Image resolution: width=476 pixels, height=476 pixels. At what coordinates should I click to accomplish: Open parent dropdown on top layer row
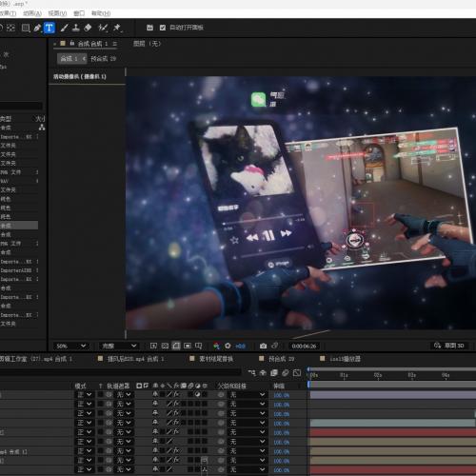tap(248, 394)
